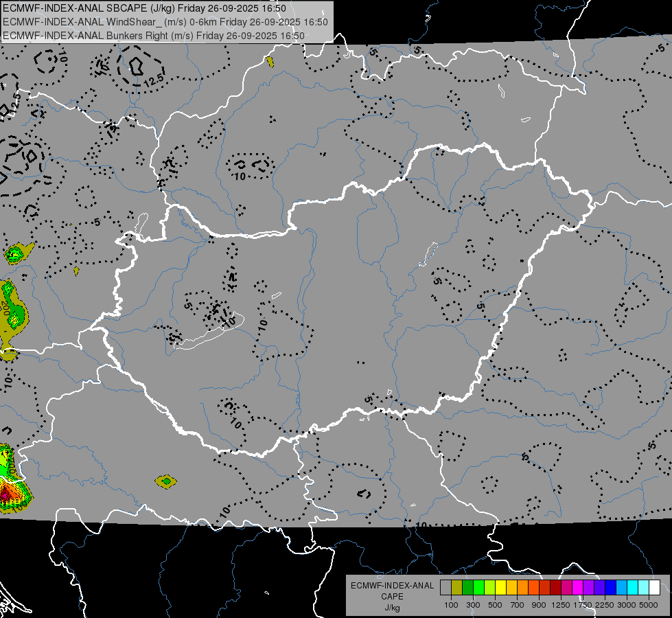
Task: Click the 500 tick label on legend
Action: coord(495,605)
